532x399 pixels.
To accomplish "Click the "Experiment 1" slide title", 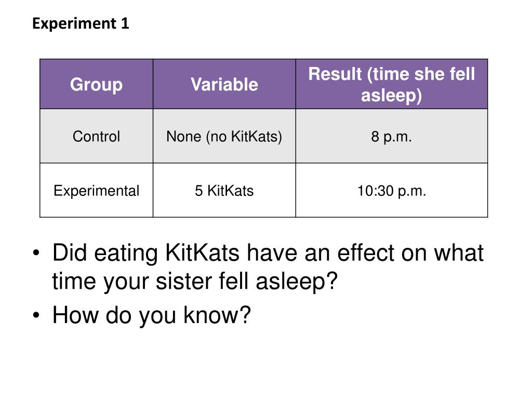I will pyautogui.click(x=81, y=24).
